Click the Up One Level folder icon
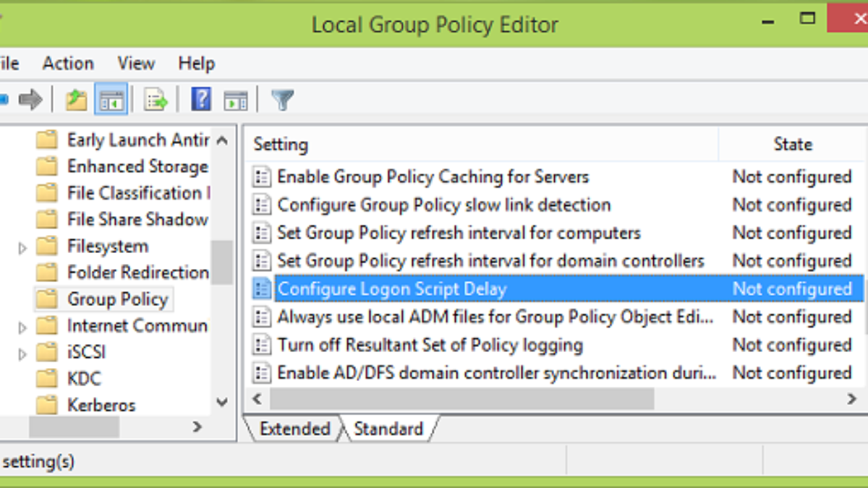The width and height of the screenshot is (868, 488). pyautogui.click(x=76, y=100)
